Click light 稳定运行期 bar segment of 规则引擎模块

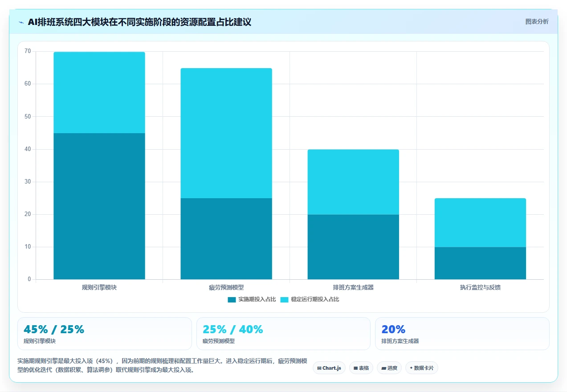click(x=99, y=93)
